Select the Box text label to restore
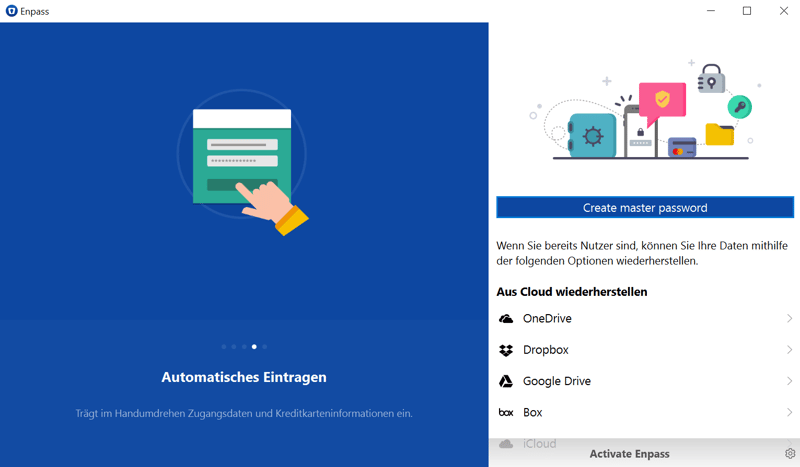Image resolution: width=800 pixels, height=467 pixels. 533,412
